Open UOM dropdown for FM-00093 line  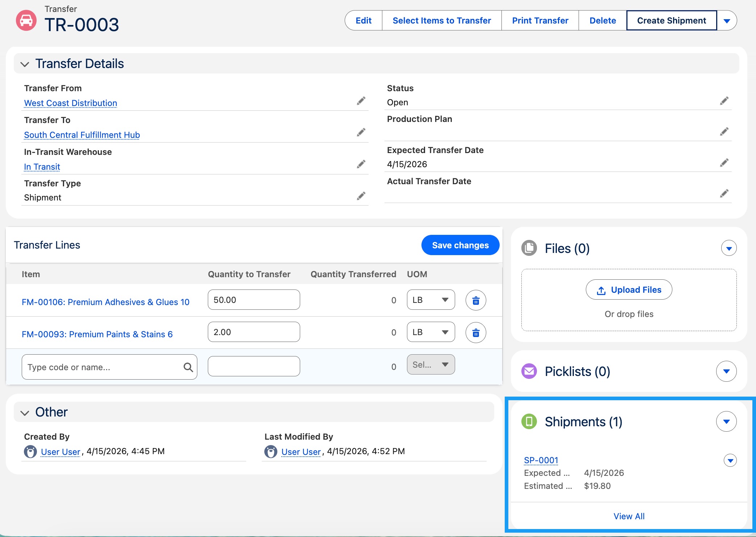pyautogui.click(x=431, y=332)
